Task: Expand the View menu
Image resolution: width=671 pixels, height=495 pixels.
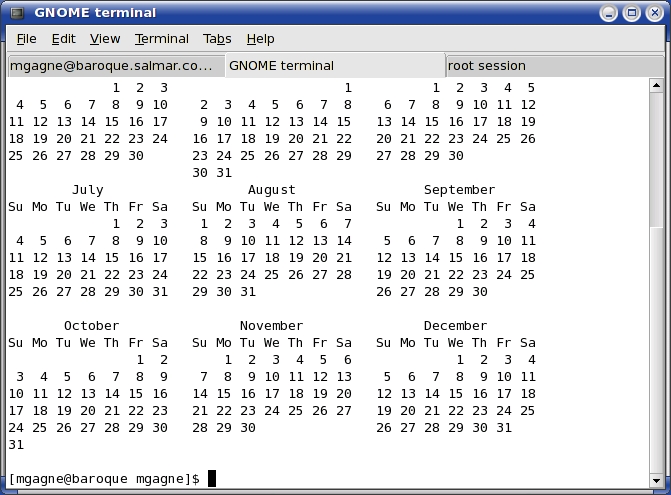Action: (x=105, y=39)
